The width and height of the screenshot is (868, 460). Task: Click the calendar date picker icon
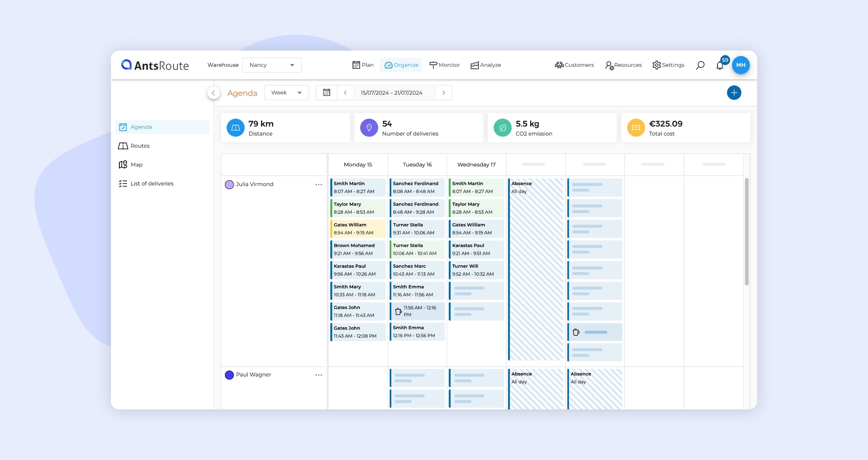[x=327, y=93]
